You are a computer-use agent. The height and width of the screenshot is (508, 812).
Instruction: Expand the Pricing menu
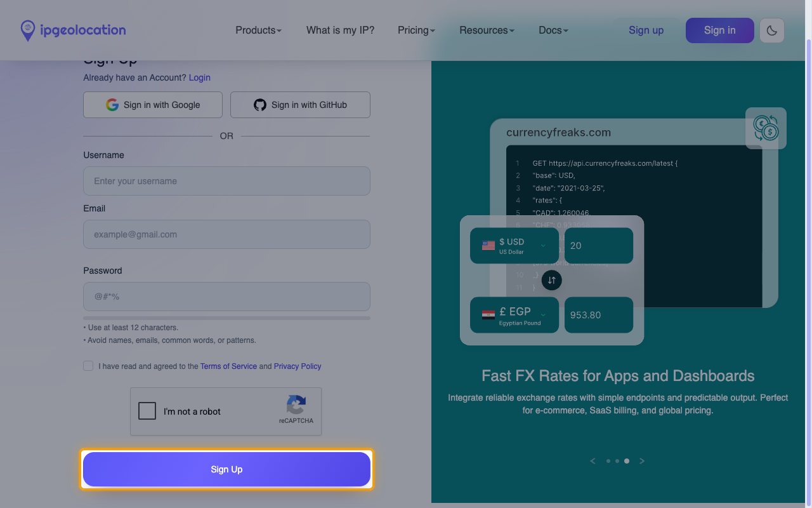[416, 30]
